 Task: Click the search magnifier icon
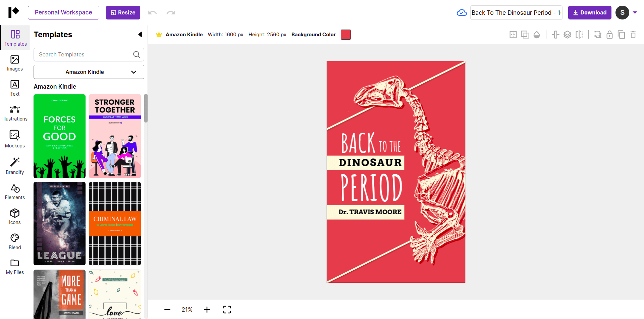tap(137, 54)
